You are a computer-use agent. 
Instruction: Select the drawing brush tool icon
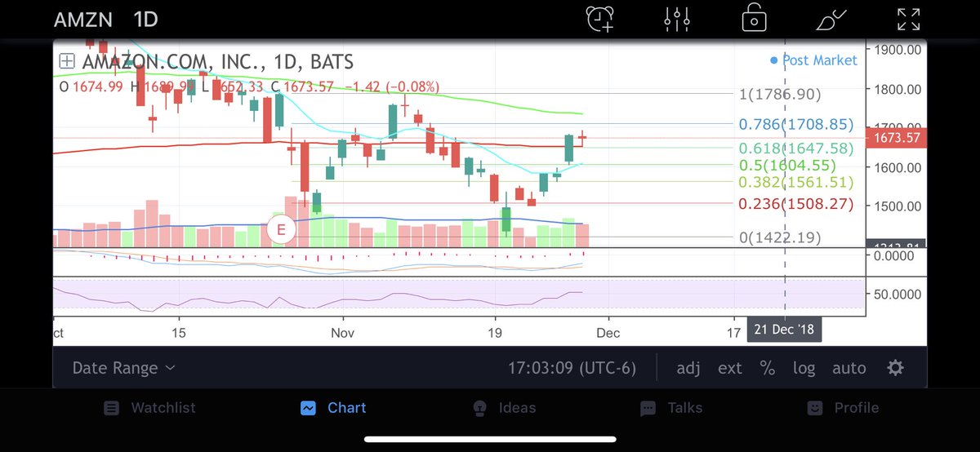click(831, 18)
